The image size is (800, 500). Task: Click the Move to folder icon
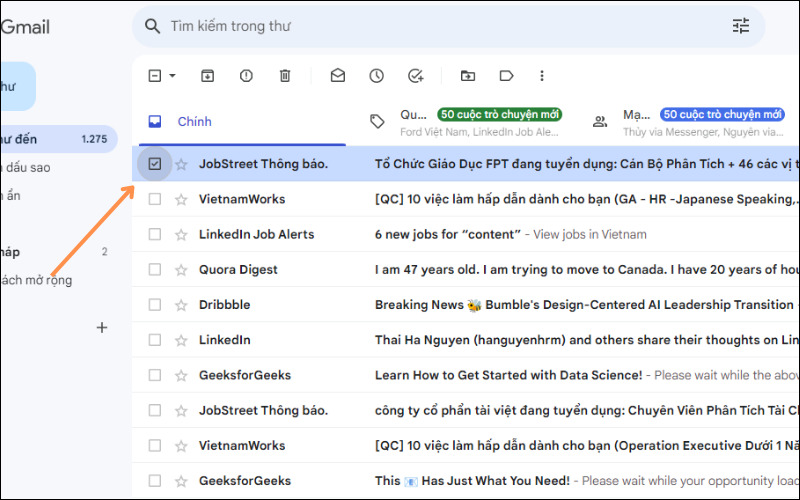pos(468,76)
